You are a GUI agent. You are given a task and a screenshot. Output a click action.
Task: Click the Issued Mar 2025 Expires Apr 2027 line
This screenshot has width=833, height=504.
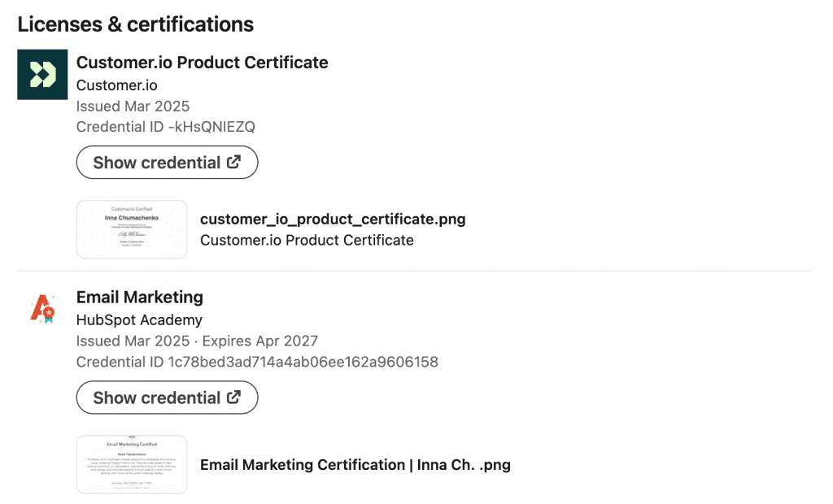pos(197,341)
